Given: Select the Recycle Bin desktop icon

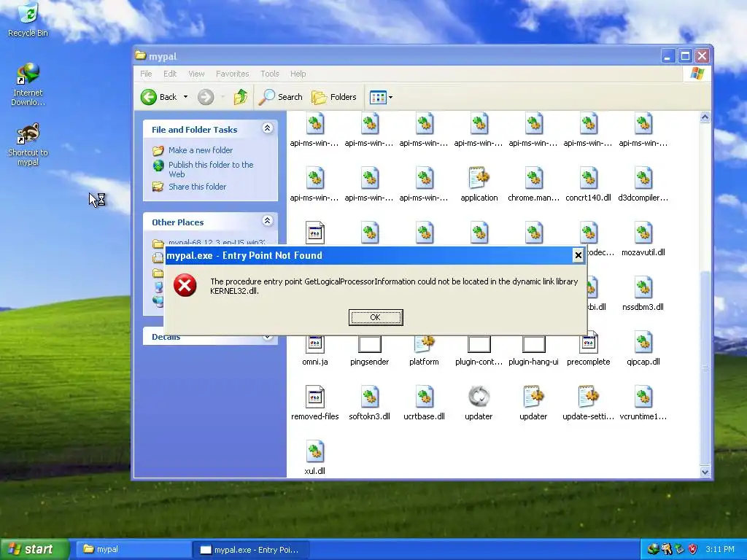Looking at the screenshot, I should pyautogui.click(x=28, y=20).
